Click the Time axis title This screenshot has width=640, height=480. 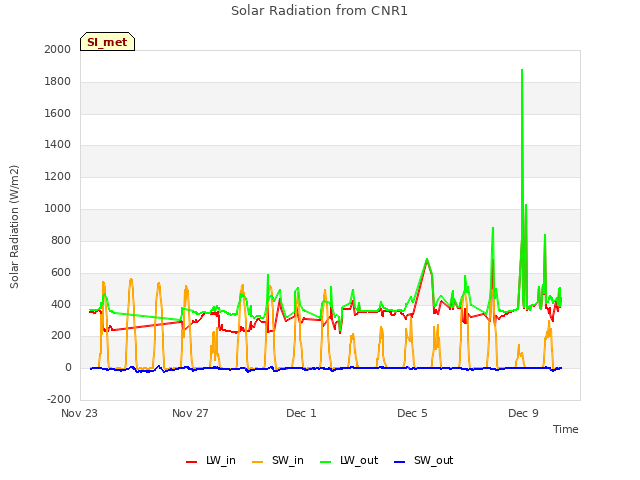pos(565,429)
